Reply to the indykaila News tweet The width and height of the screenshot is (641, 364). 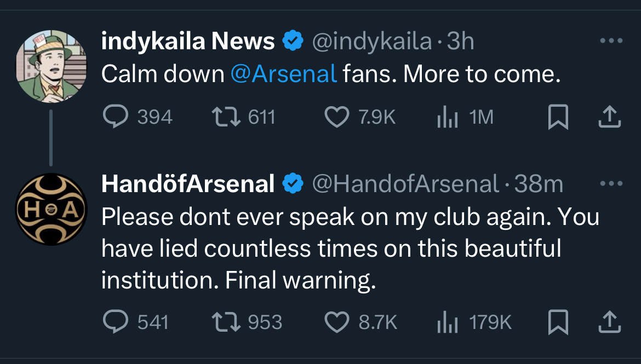click(x=115, y=117)
